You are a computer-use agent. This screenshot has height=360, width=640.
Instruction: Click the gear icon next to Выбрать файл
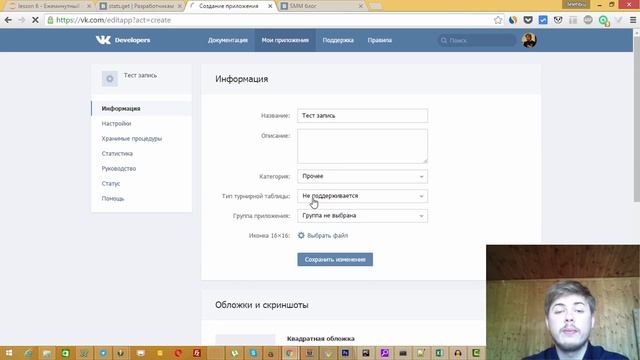[301, 236]
